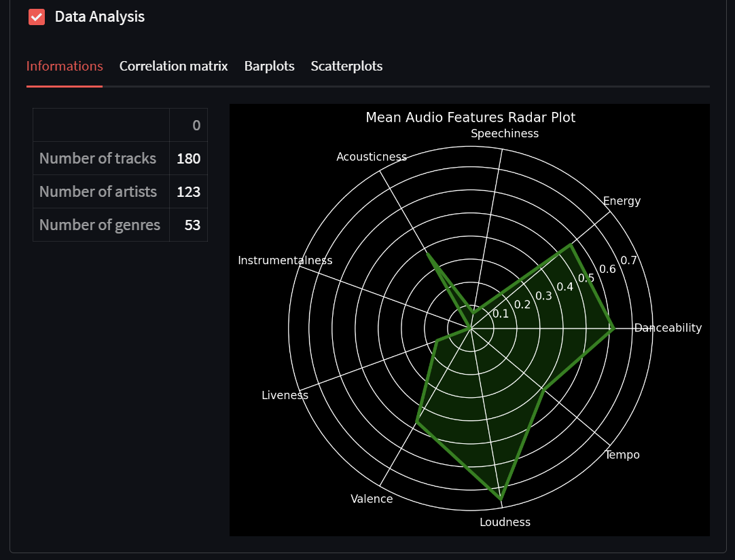Open the Barplots tab
This screenshot has width=735, height=560.
269,66
